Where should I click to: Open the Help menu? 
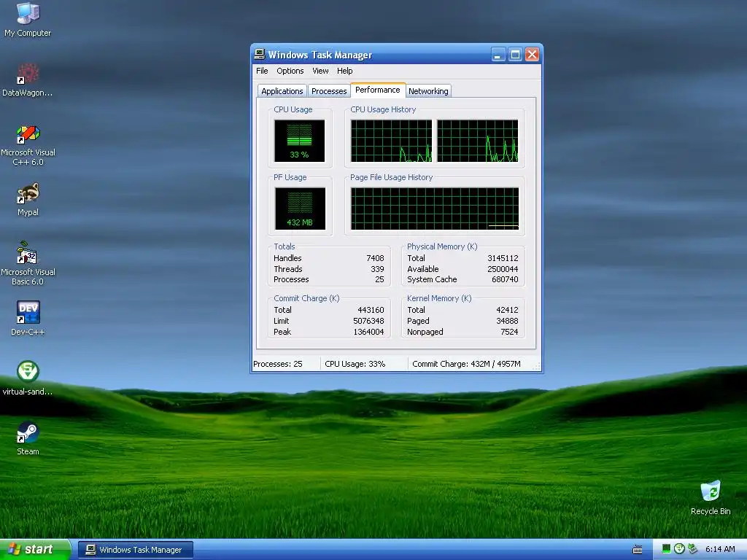click(344, 71)
